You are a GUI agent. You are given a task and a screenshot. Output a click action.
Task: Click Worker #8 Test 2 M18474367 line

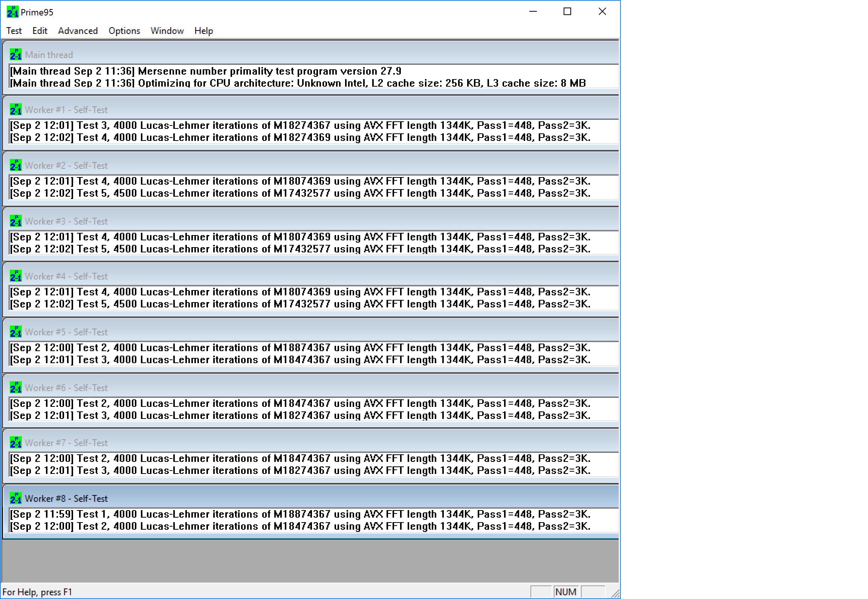[x=300, y=526]
